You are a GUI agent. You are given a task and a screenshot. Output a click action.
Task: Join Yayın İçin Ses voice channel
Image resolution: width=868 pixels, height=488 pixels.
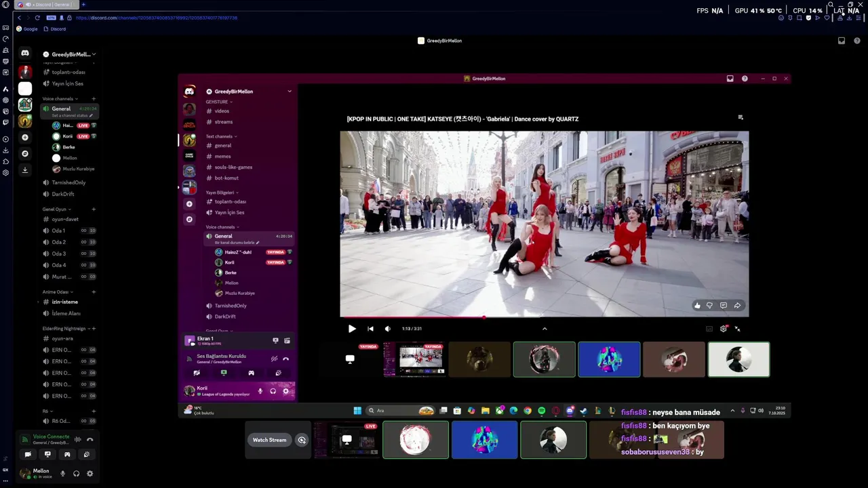tap(68, 83)
